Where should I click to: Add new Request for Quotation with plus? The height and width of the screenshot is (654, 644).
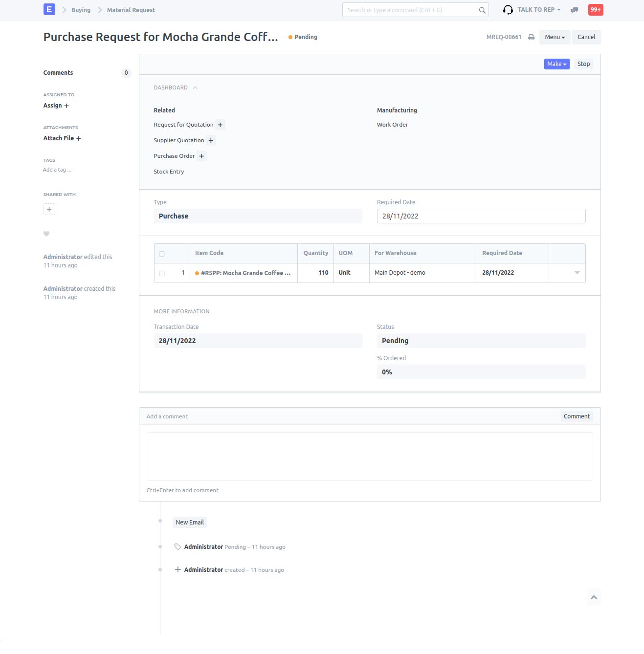(220, 125)
